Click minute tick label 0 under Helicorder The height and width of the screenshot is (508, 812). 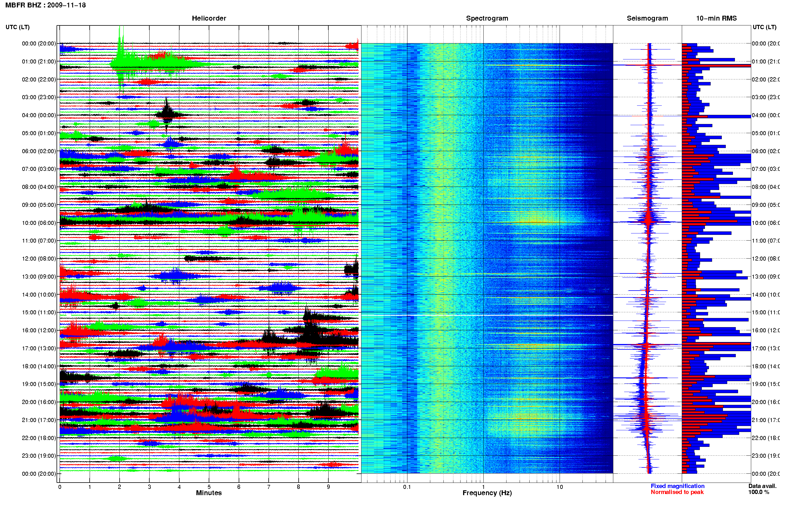pyautogui.click(x=59, y=487)
